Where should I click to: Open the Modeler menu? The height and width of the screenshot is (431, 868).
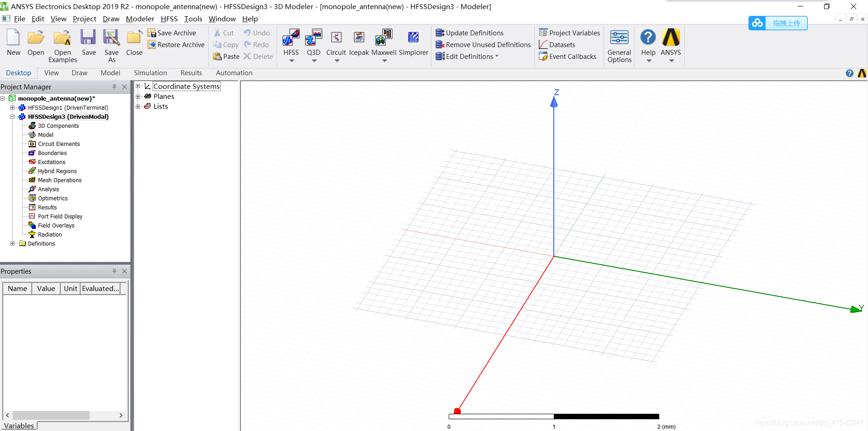point(140,19)
